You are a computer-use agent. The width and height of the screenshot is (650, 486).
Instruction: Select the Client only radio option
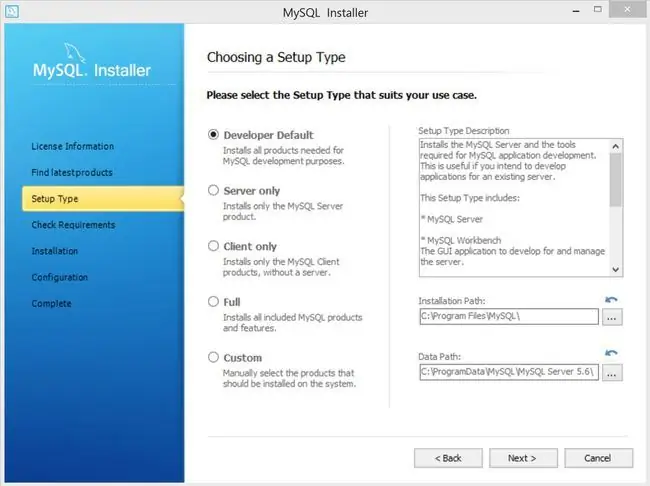coord(213,246)
